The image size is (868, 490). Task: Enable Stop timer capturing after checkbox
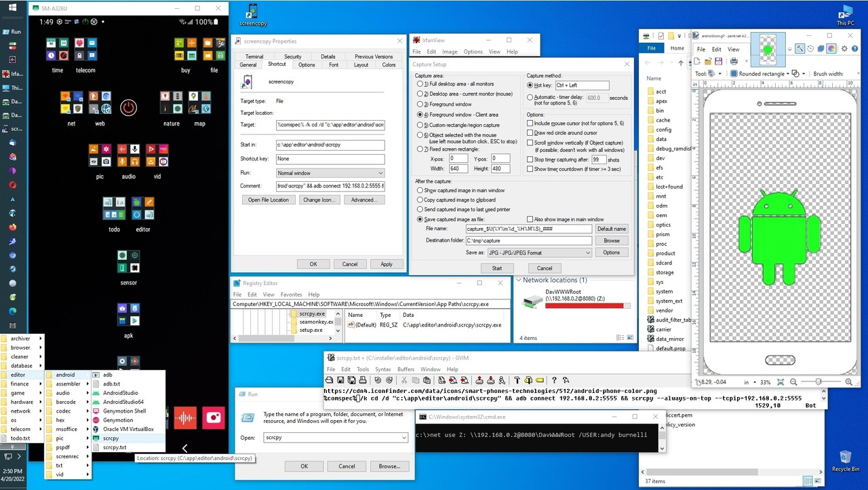click(x=531, y=159)
